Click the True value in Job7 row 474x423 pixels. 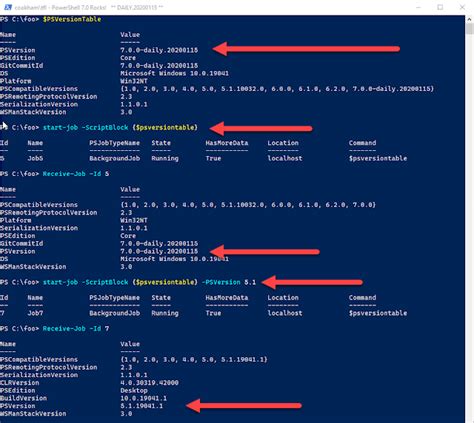point(213,313)
